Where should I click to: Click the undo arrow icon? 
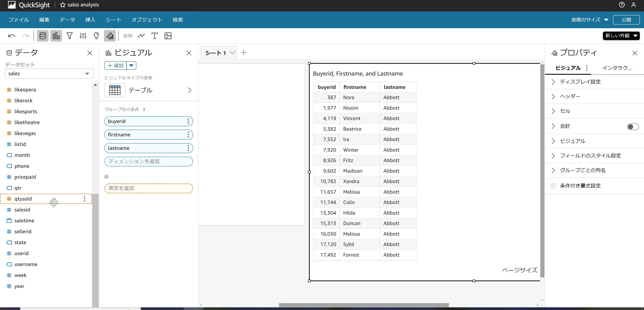pyautogui.click(x=12, y=36)
